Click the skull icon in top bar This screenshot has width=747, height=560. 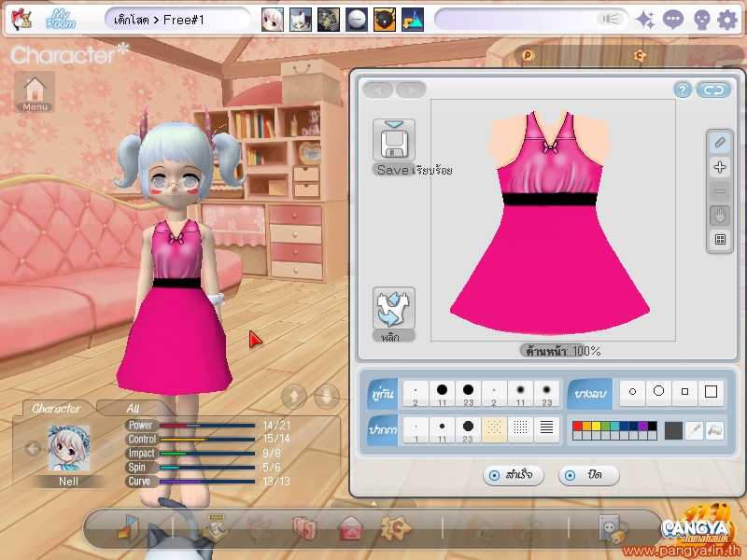coord(702,20)
